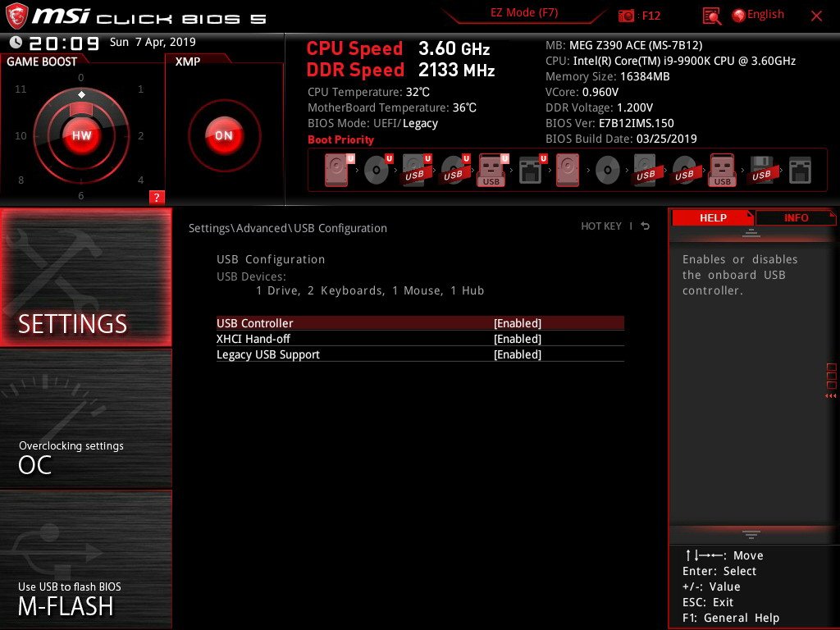
Task: Open the M-FLASH panel
Action: [x=85, y=559]
